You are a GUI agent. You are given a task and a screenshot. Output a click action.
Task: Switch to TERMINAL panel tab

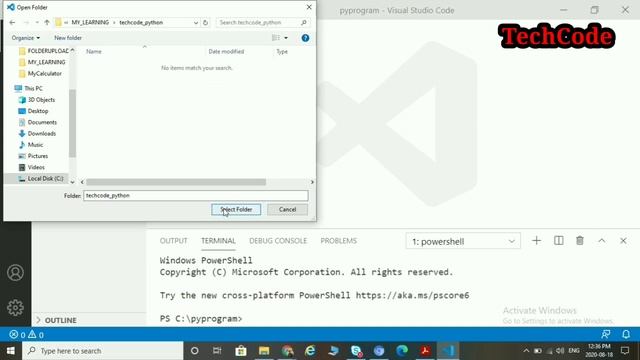pyautogui.click(x=218, y=241)
